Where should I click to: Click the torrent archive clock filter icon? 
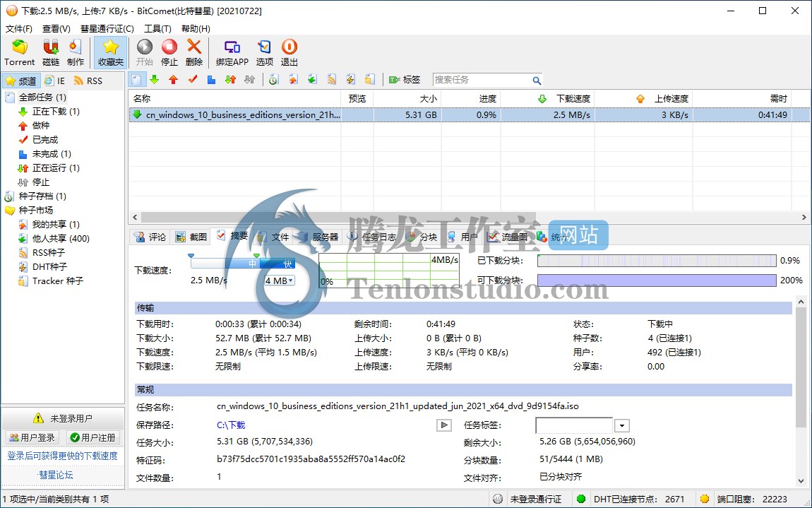273,80
